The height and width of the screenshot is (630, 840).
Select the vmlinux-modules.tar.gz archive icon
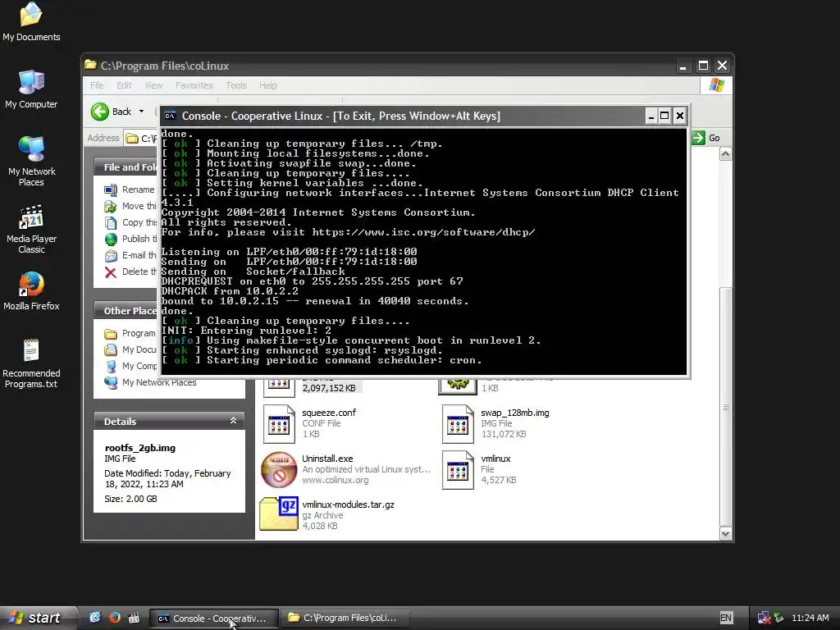(279, 514)
